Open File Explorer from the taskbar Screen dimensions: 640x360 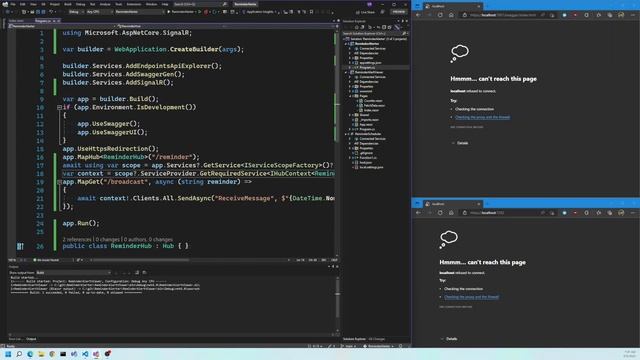click(x=41, y=354)
